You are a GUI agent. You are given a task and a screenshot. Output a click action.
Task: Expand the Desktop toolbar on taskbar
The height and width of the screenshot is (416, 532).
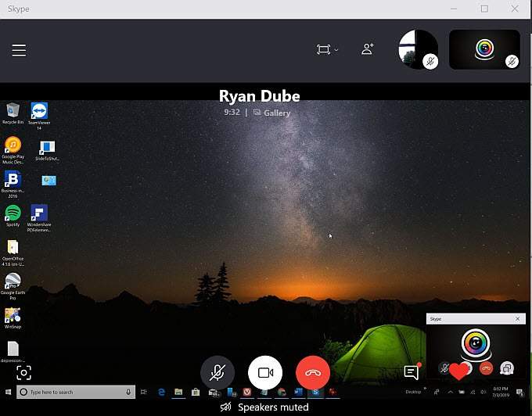tap(425, 389)
